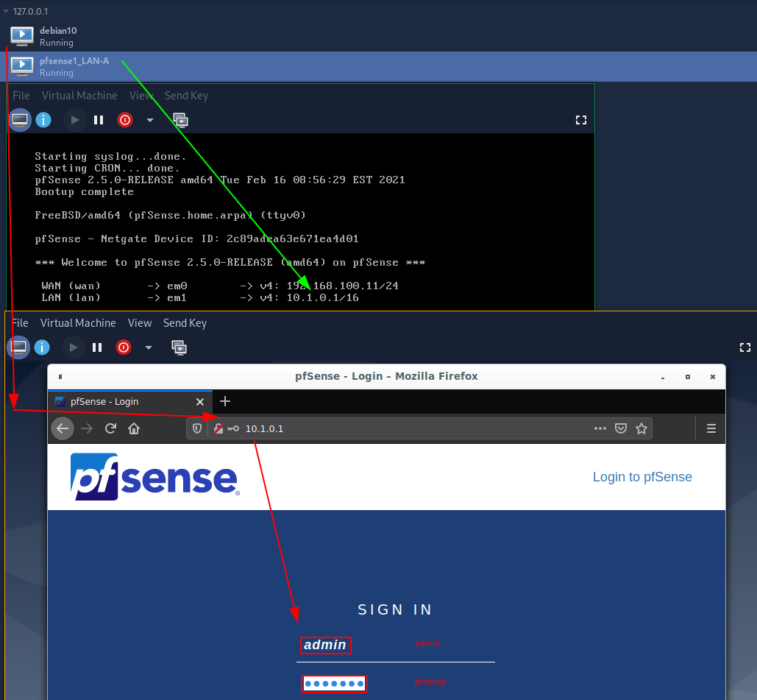Screen dimensions: 757x700
Task: Open page actions three-dot menu
Action: pos(600,428)
